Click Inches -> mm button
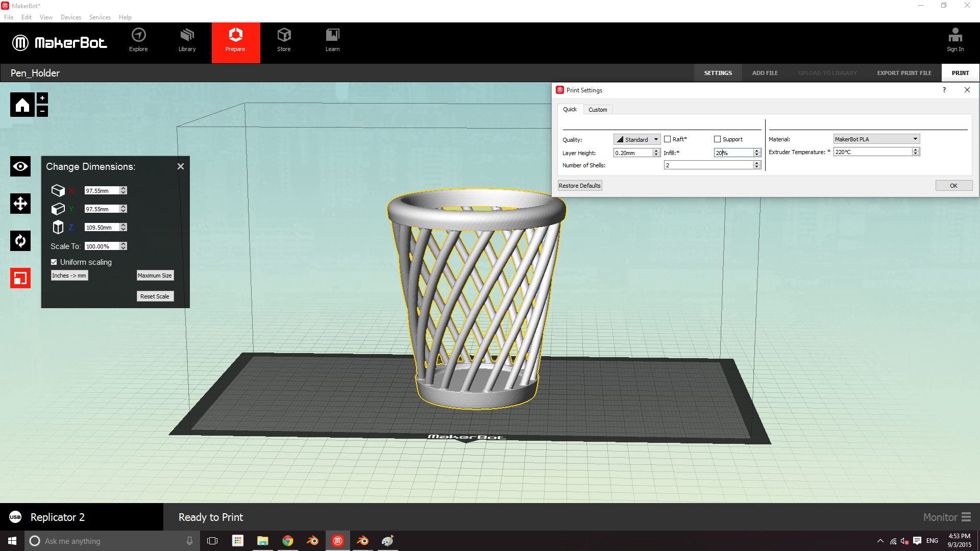980x551 pixels. [x=69, y=275]
